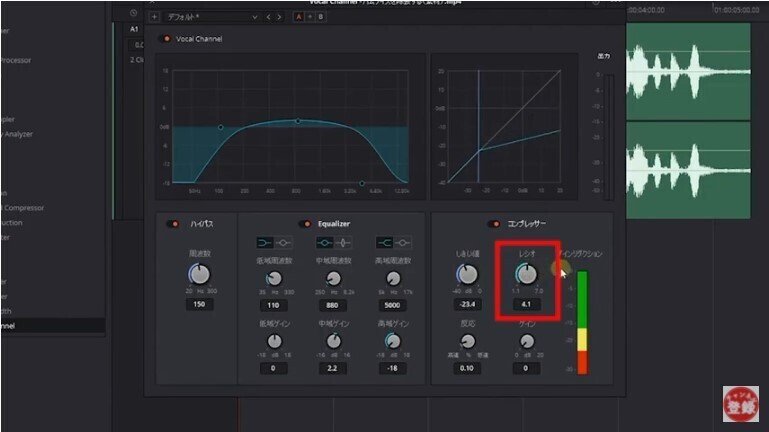
Task: Click the high frequency value field 5000
Action: click(392, 305)
